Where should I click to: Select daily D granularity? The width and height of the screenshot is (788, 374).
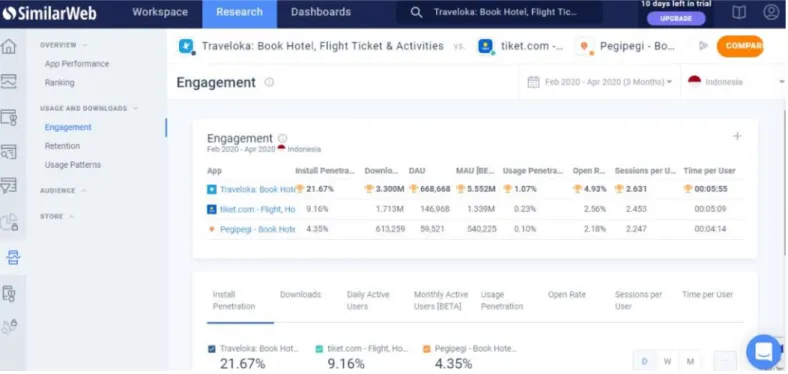[645, 361]
